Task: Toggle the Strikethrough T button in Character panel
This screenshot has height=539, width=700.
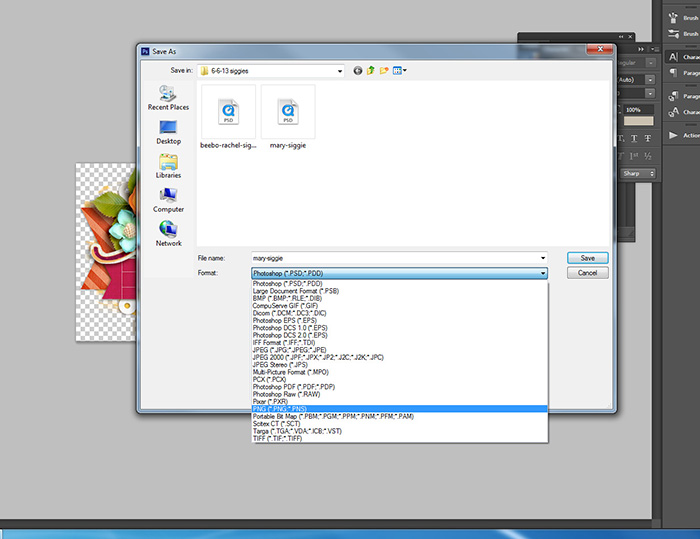Action: (x=648, y=138)
